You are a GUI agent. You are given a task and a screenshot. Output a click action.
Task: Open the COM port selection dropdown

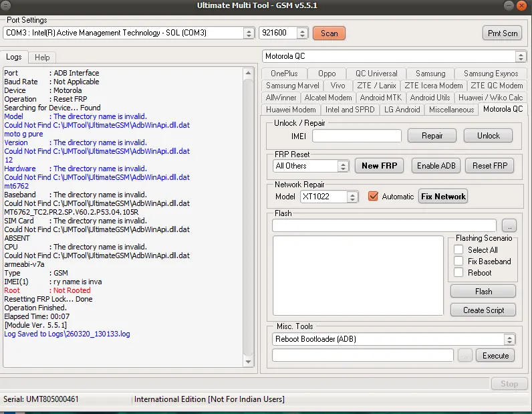249,33
